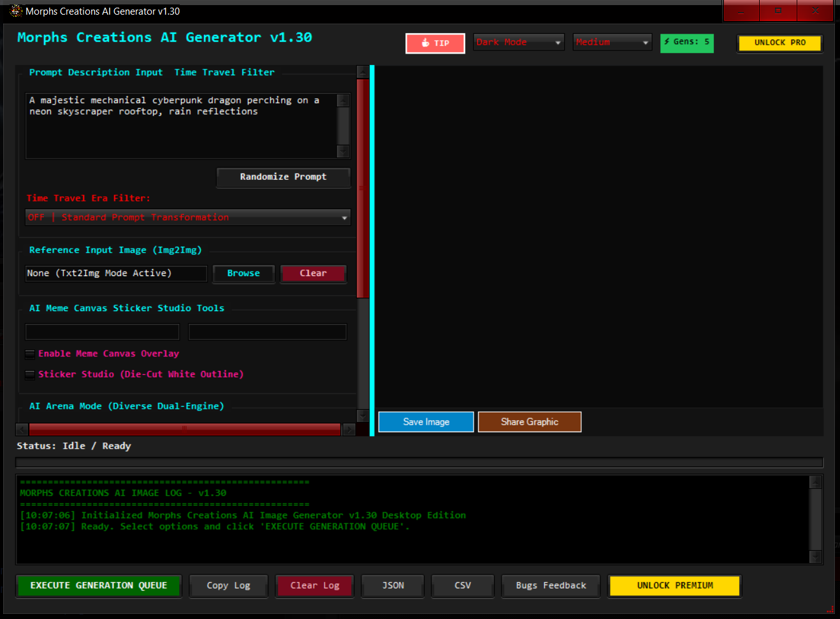Click the prompt box scroll-up arrow
The image size is (840, 619).
[343, 100]
